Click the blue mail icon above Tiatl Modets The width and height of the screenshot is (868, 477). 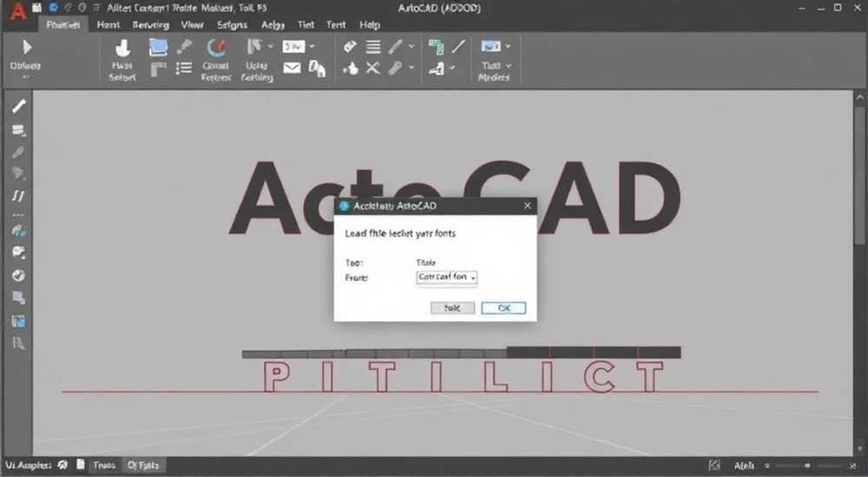click(490, 47)
